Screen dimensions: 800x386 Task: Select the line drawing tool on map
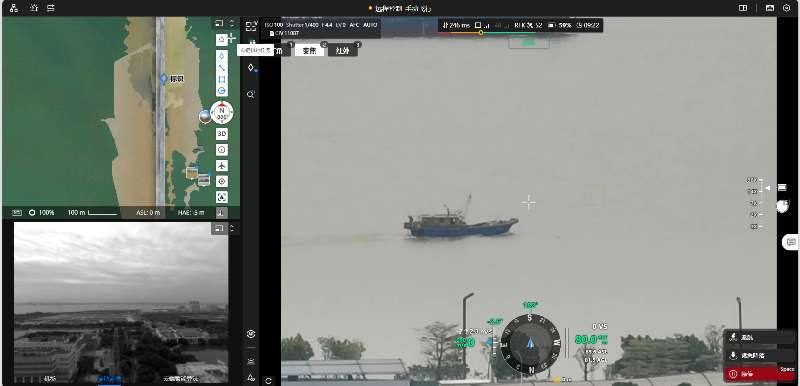coord(222,68)
